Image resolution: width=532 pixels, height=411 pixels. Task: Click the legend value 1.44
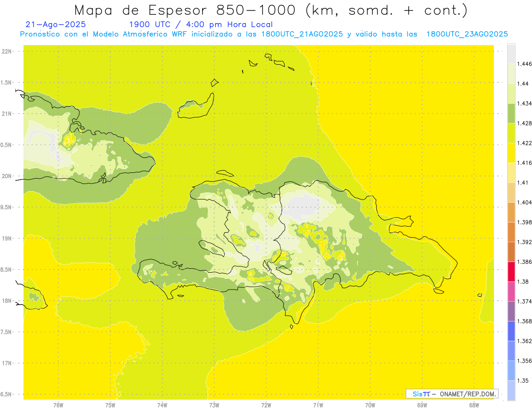click(524, 83)
